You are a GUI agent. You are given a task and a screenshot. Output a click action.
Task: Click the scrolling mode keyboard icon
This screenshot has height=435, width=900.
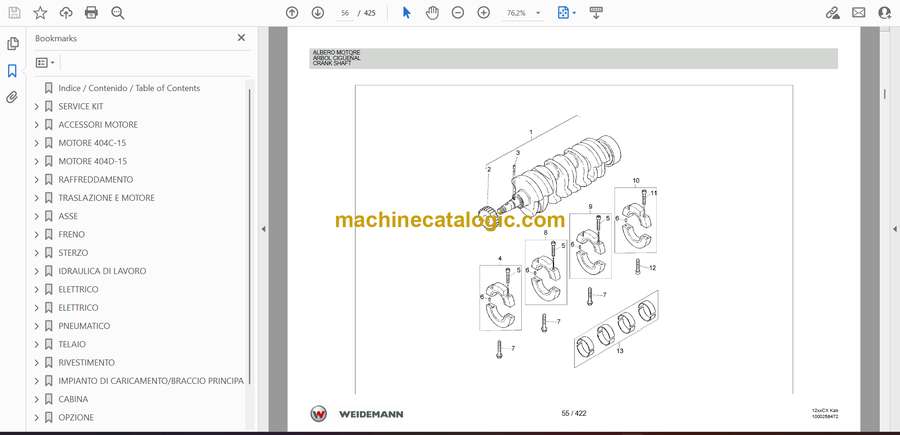coord(596,13)
